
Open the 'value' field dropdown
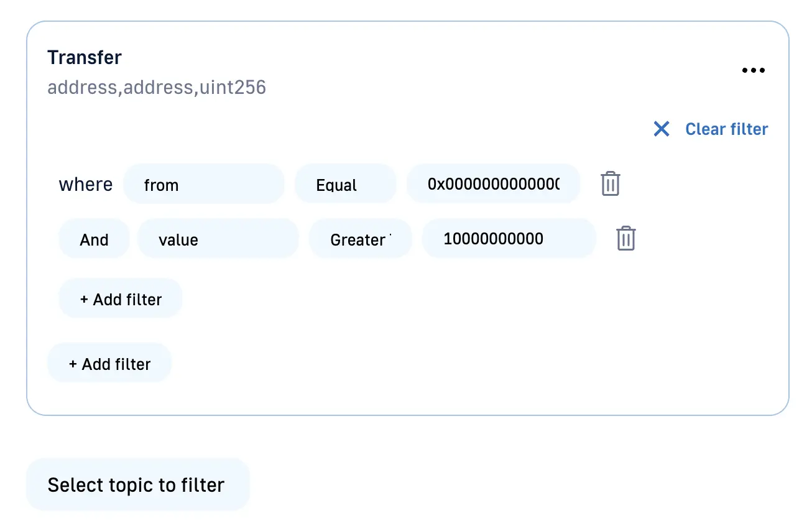(218, 239)
